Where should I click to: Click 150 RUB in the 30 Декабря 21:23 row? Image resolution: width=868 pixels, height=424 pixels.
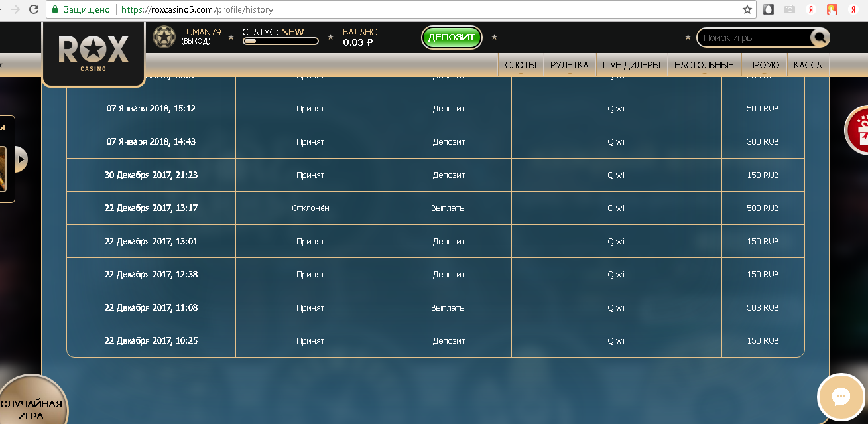(x=763, y=175)
